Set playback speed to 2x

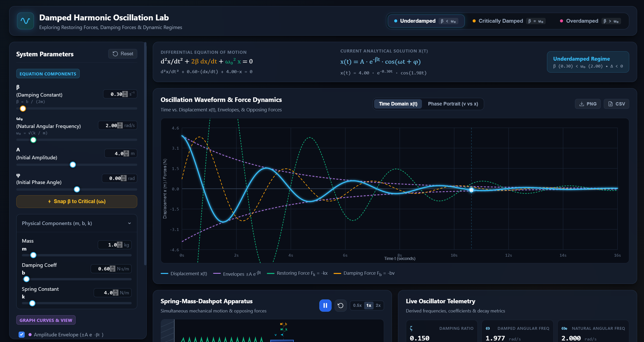pyautogui.click(x=378, y=305)
